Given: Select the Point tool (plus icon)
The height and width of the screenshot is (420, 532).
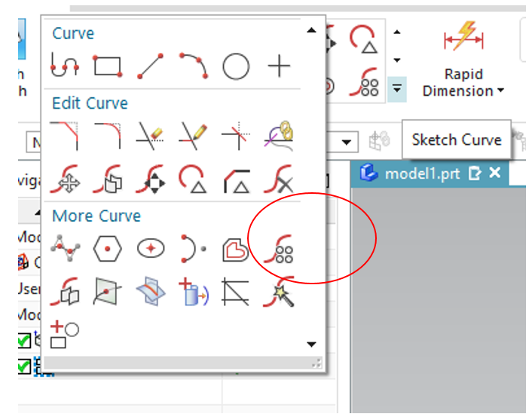Looking at the screenshot, I should click(x=279, y=66).
